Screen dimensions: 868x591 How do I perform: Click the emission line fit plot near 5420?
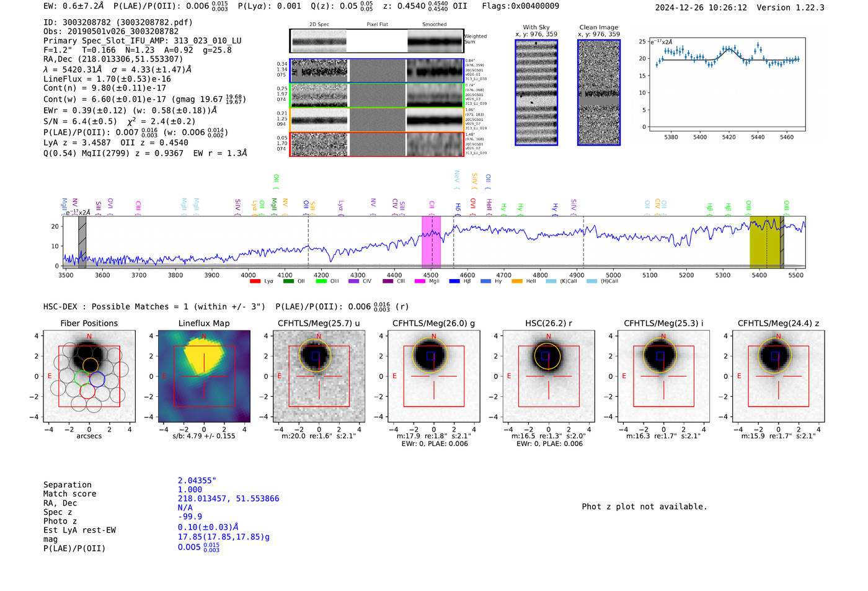727,84
